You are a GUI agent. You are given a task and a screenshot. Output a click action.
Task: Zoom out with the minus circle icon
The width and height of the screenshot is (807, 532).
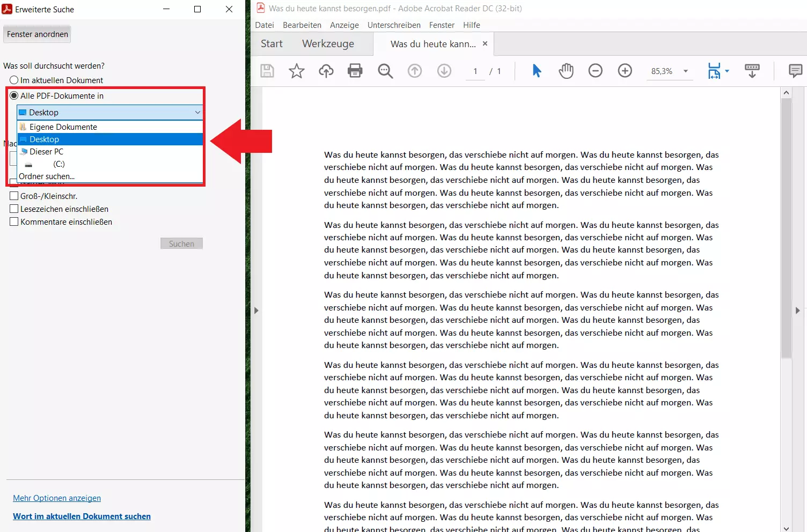(596, 71)
